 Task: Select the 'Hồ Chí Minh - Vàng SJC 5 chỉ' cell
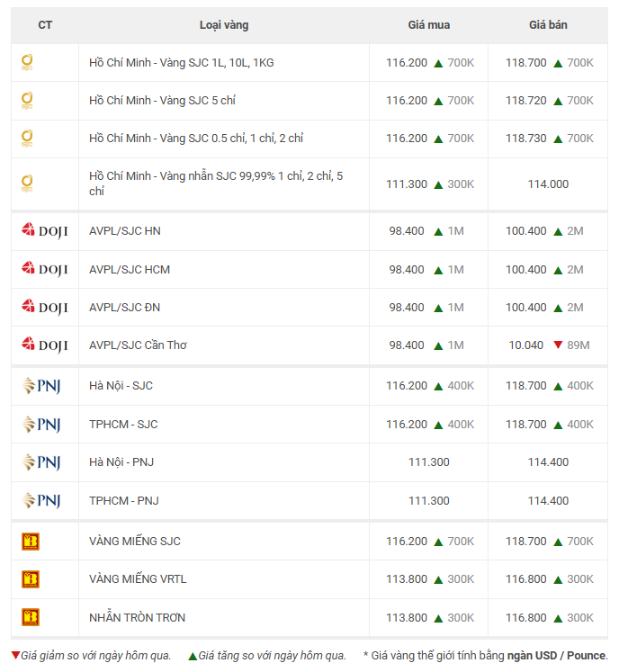click(x=224, y=101)
